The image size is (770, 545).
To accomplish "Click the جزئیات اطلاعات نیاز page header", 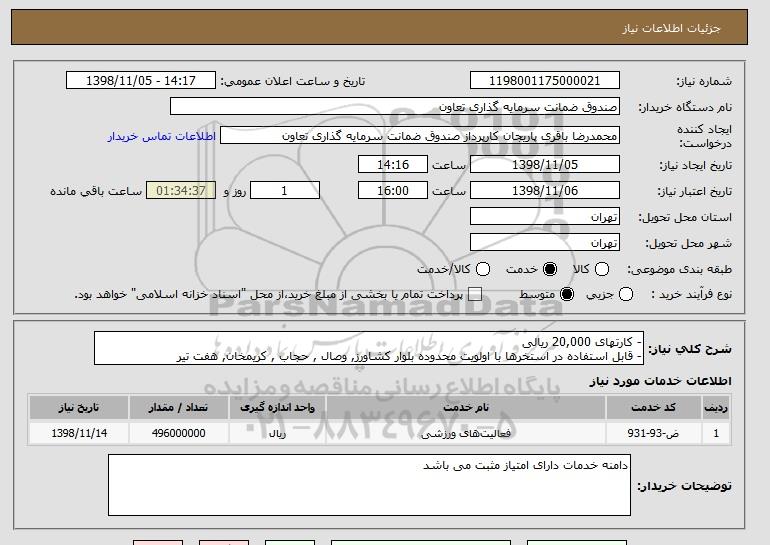I will [x=671, y=28].
